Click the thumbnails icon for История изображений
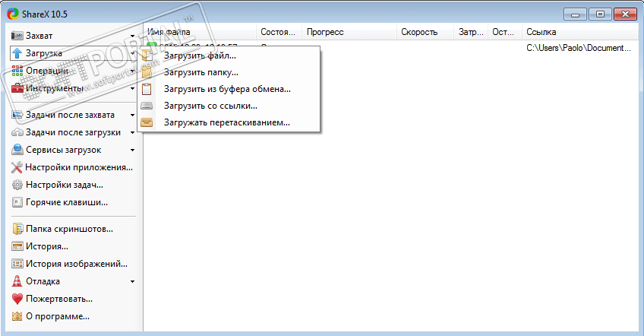Screen dimensions: 644x336 pyautogui.click(x=17, y=264)
